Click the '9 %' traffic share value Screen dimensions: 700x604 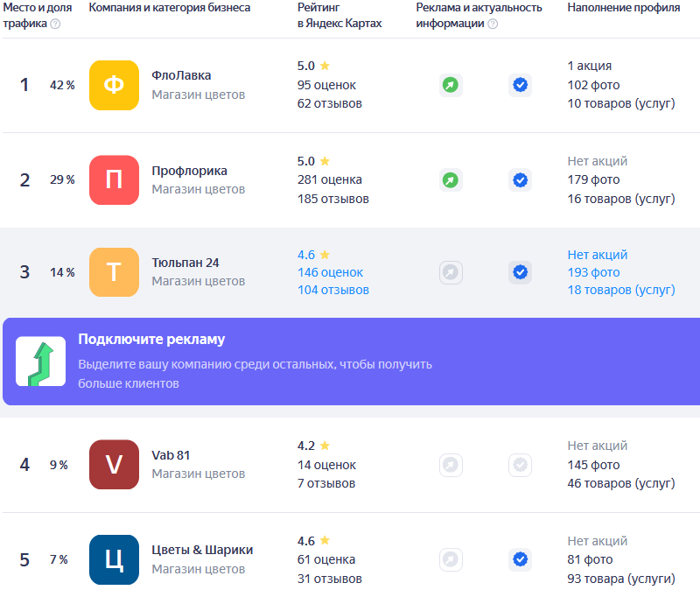(x=59, y=465)
